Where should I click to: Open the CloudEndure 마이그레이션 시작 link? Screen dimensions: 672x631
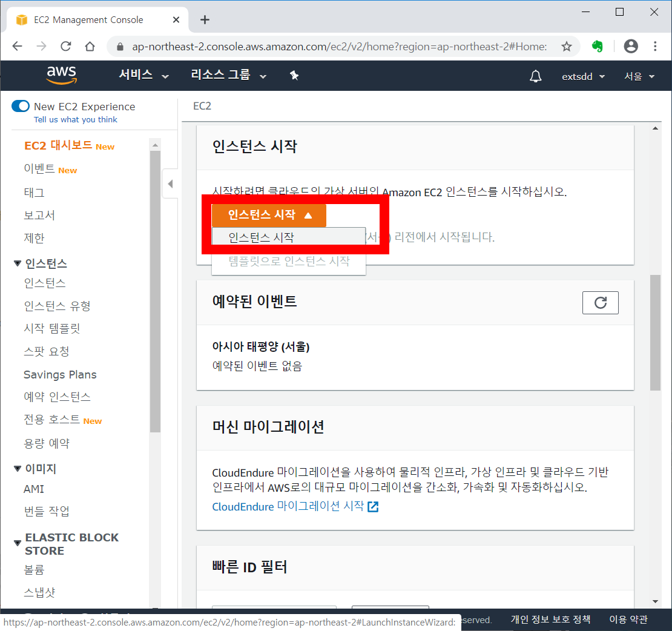click(295, 506)
